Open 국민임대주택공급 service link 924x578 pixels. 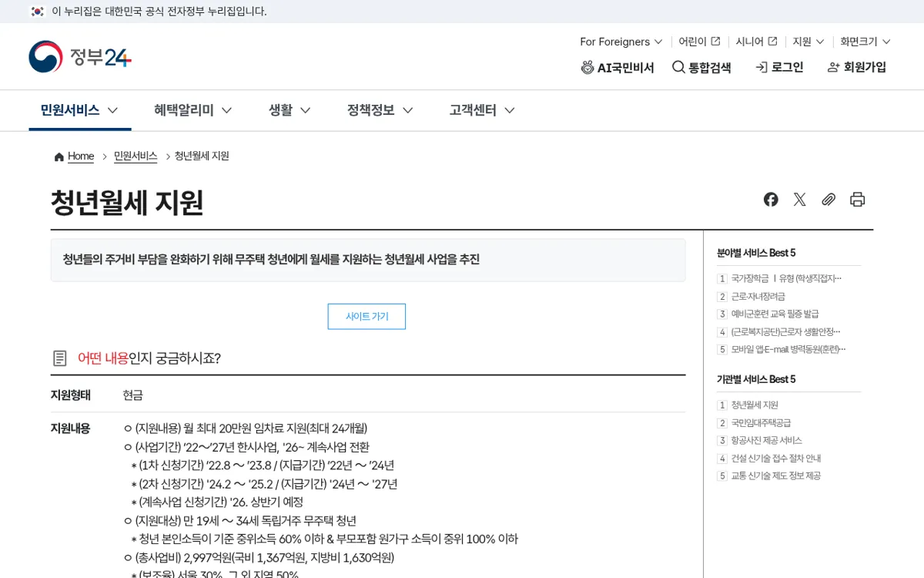point(761,423)
